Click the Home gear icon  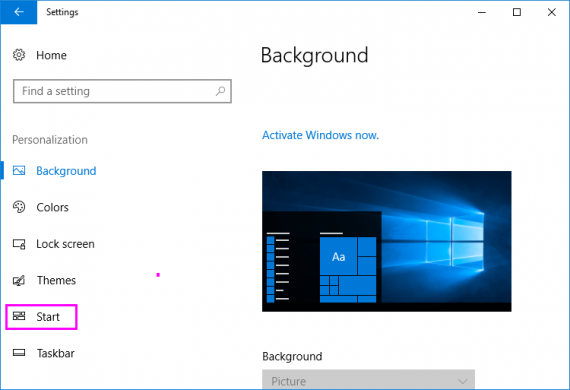(x=19, y=55)
